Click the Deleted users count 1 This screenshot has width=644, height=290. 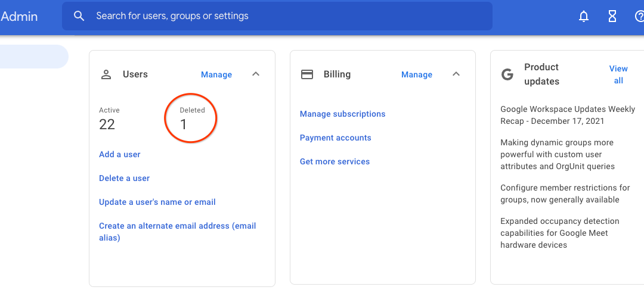point(183,124)
